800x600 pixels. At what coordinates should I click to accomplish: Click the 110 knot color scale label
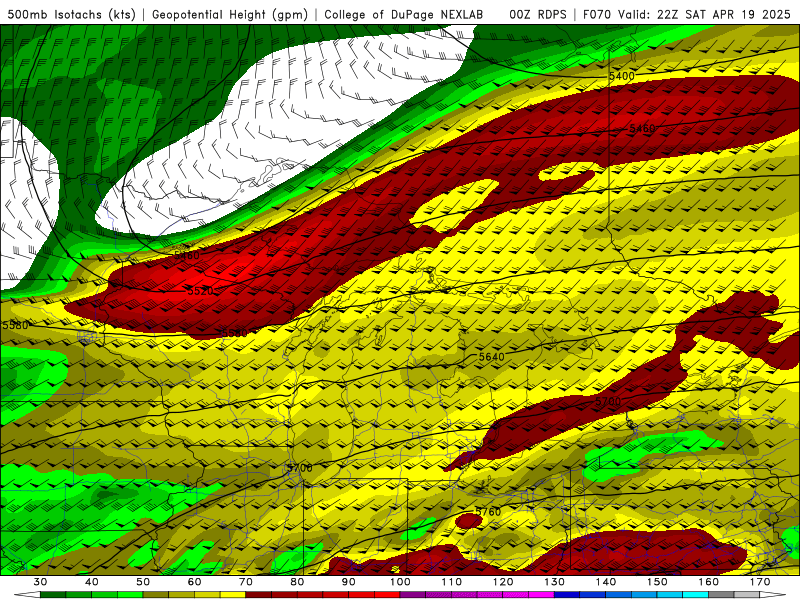pyautogui.click(x=452, y=582)
